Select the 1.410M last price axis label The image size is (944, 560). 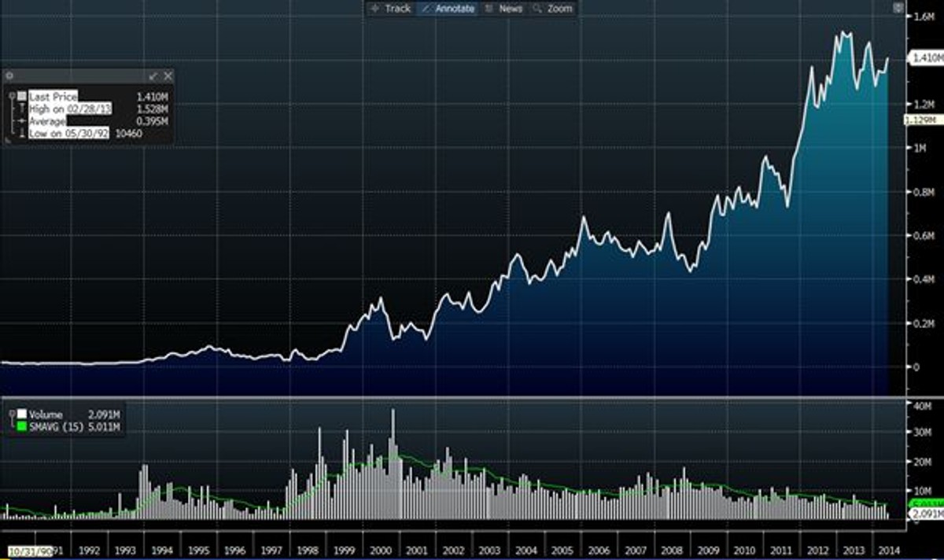[x=925, y=57]
